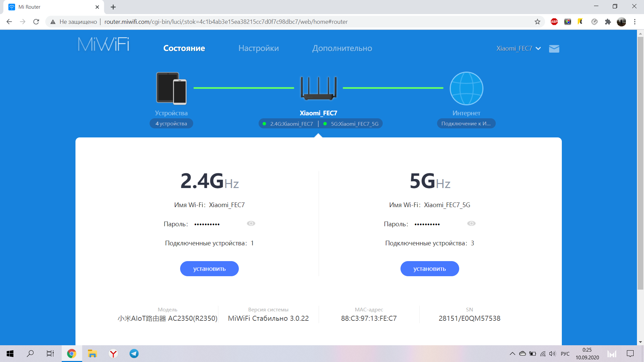The height and width of the screenshot is (362, 644).
Task: Open the Настройки tab
Action: click(259, 48)
